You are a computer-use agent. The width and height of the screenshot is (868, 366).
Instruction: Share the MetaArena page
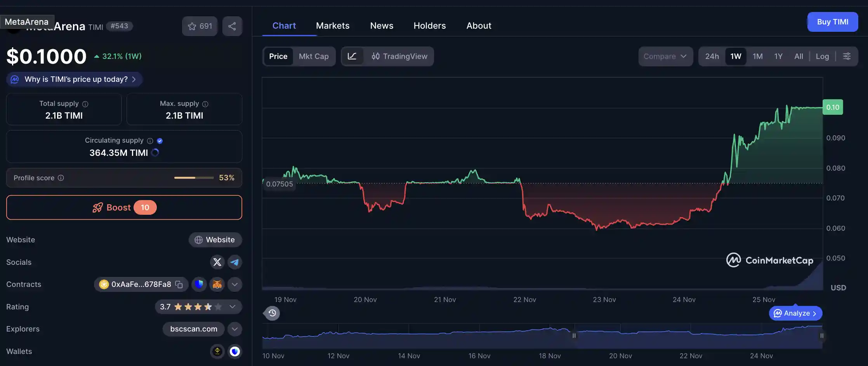click(x=232, y=26)
